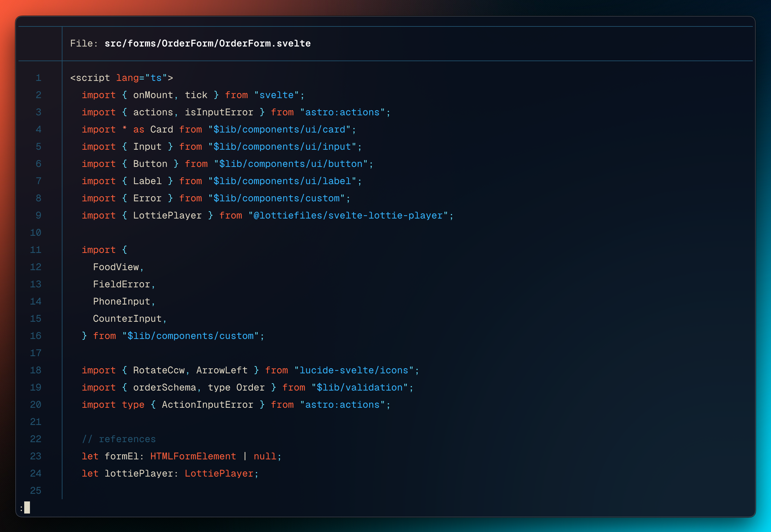
Task: Click the "null" keyword on line 23
Action: pos(265,457)
